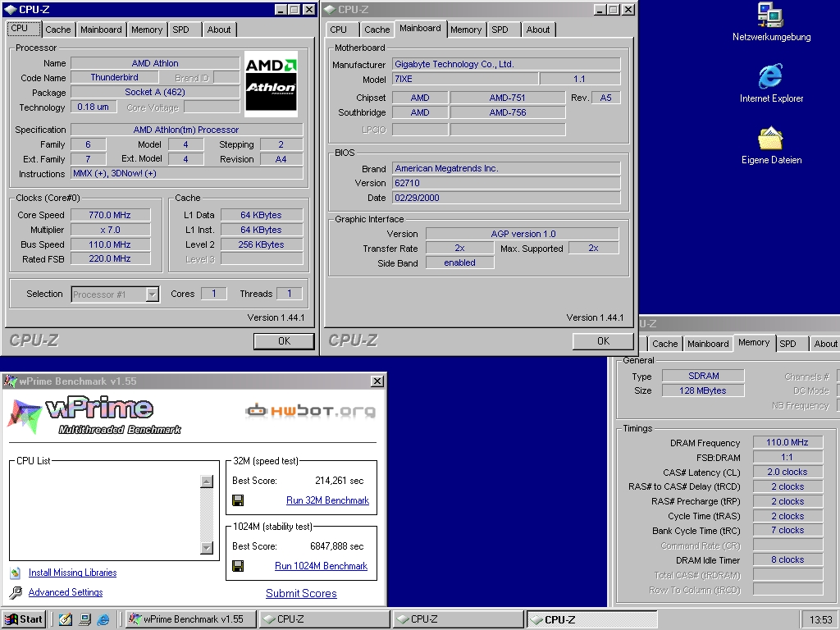Select About tab in Memory CPU-Z window
840x630 pixels.
coord(825,344)
